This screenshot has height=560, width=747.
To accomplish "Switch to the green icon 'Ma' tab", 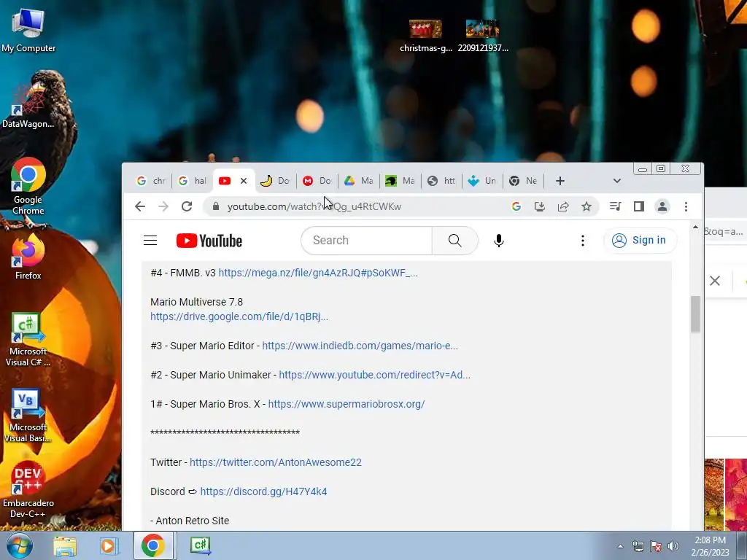I will [400, 181].
